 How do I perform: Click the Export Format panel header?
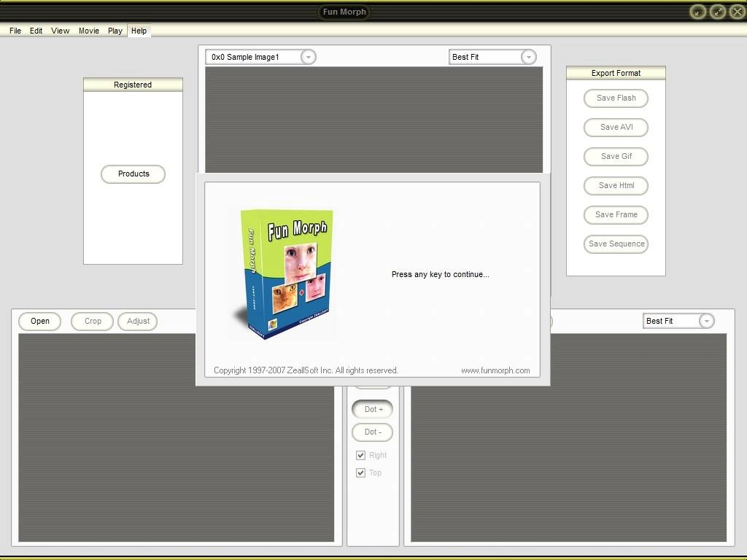[616, 73]
